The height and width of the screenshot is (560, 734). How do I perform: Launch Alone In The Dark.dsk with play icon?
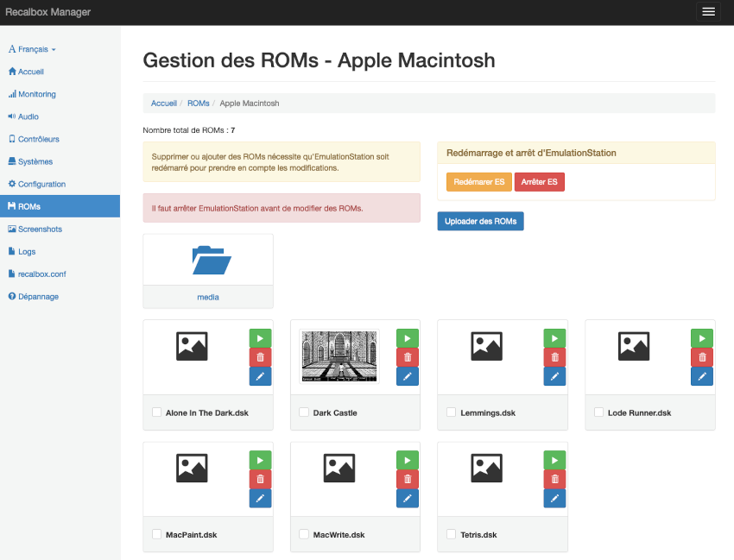(x=260, y=338)
